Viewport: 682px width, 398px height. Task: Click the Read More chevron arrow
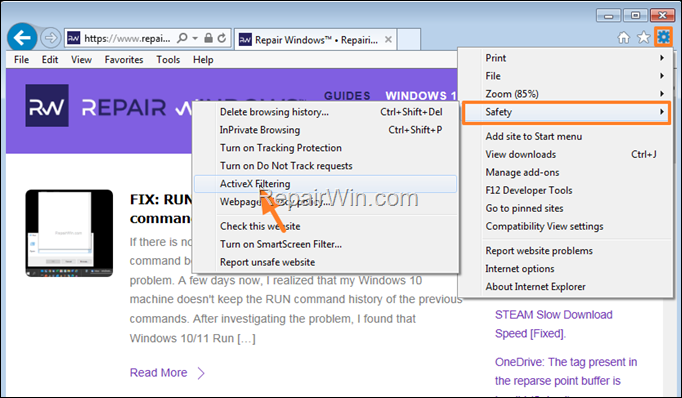201,373
